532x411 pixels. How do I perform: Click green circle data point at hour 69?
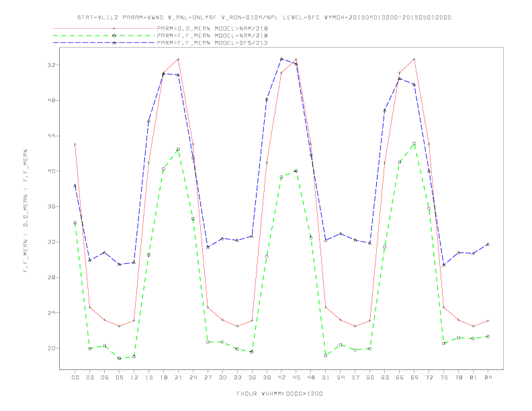414,144
